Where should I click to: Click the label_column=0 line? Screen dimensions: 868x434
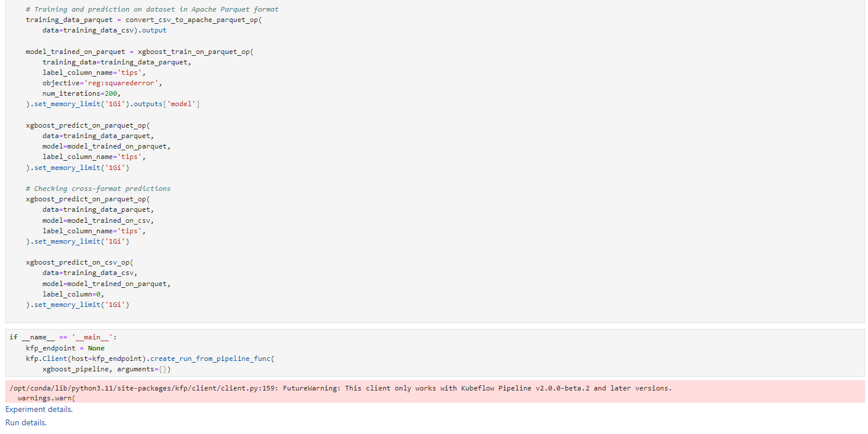pyautogui.click(x=73, y=294)
